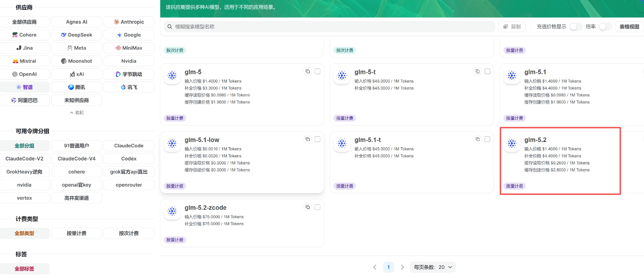This screenshot has width=644, height=278.
Task: Select the glm-5 checkbox
Action: coord(317,72)
